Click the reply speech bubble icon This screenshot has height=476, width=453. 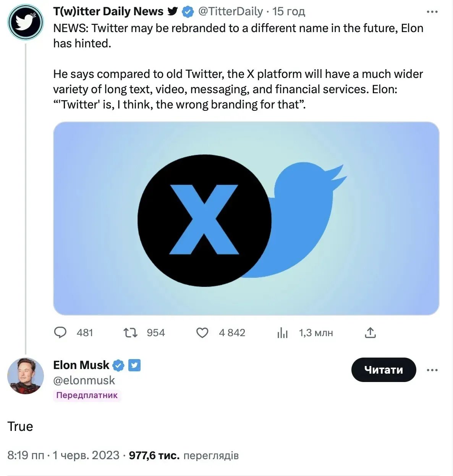(x=60, y=333)
